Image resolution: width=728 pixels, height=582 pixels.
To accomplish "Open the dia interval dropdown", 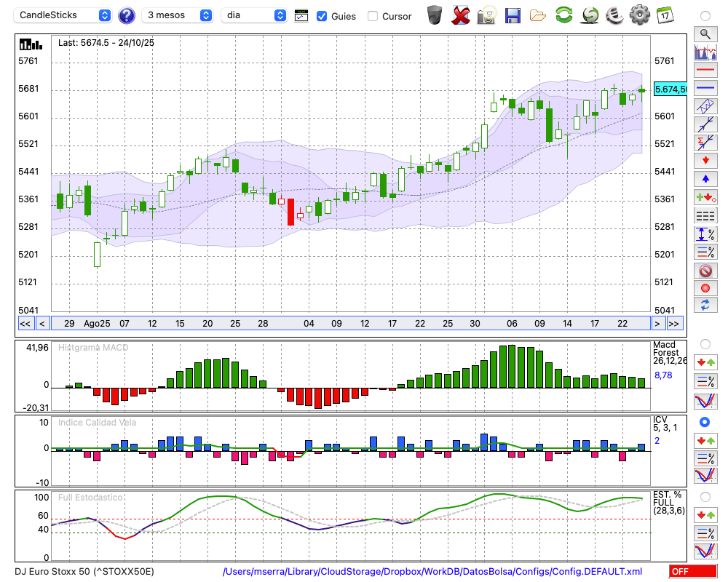I will pos(254,15).
